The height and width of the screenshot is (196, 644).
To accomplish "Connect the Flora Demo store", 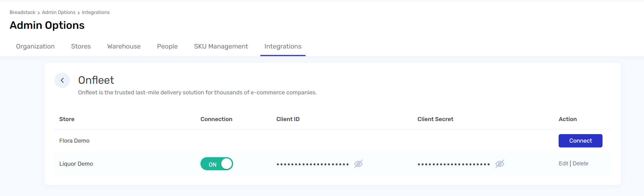I will point(580,141).
